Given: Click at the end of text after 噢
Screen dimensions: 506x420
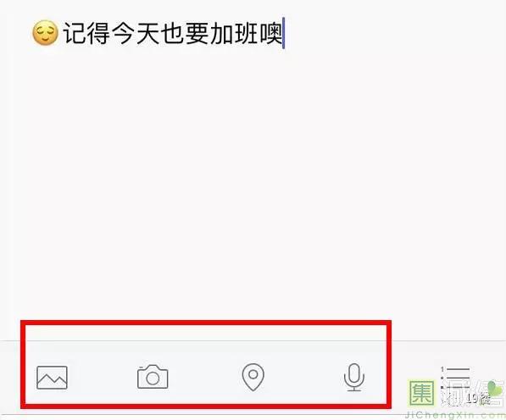Looking at the screenshot, I should [283, 33].
